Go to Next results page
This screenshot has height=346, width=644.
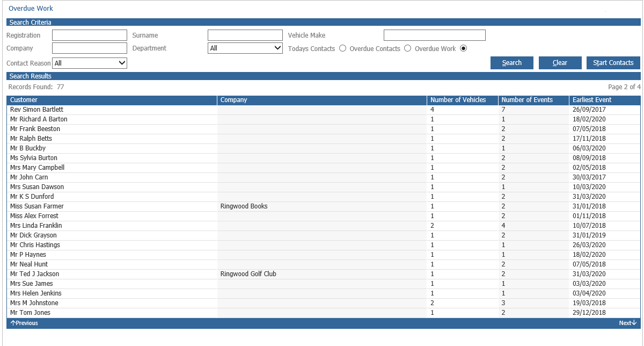[x=628, y=323]
